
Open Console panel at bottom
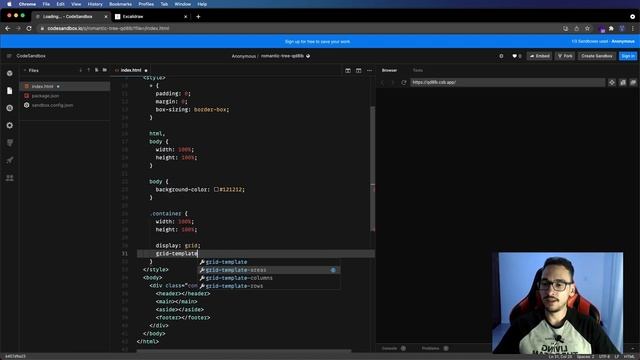tap(393, 349)
